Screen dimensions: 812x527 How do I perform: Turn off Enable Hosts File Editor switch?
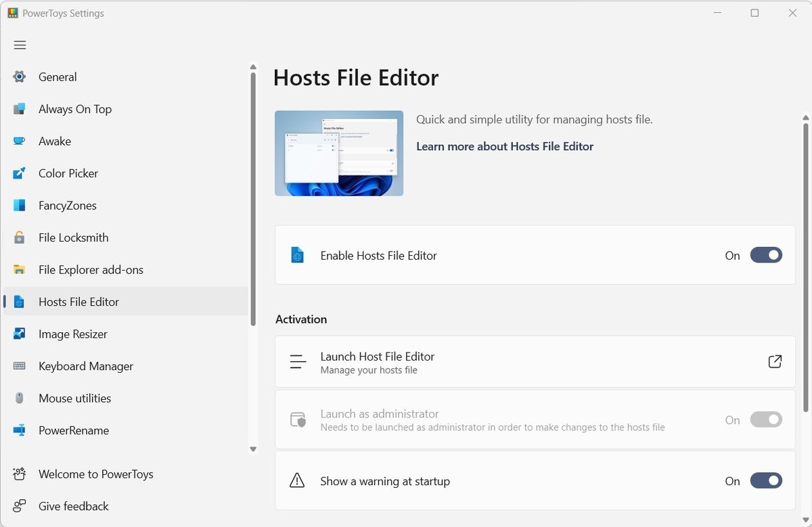(x=766, y=255)
